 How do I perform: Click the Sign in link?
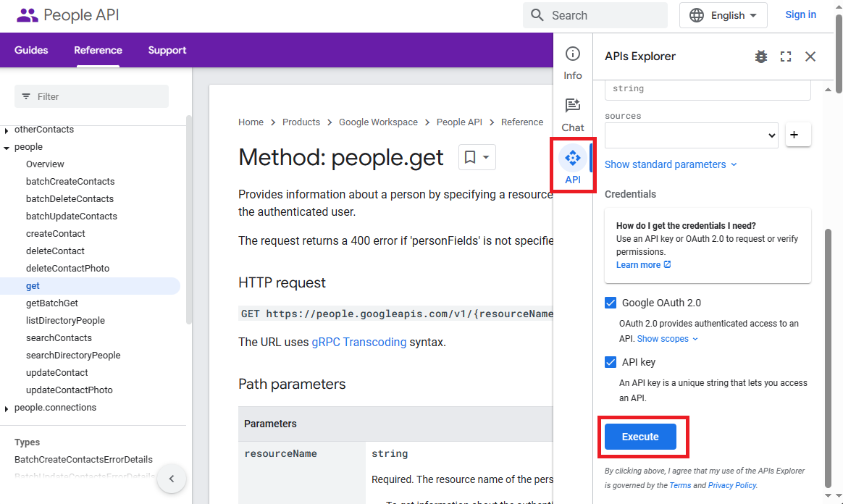coord(800,14)
